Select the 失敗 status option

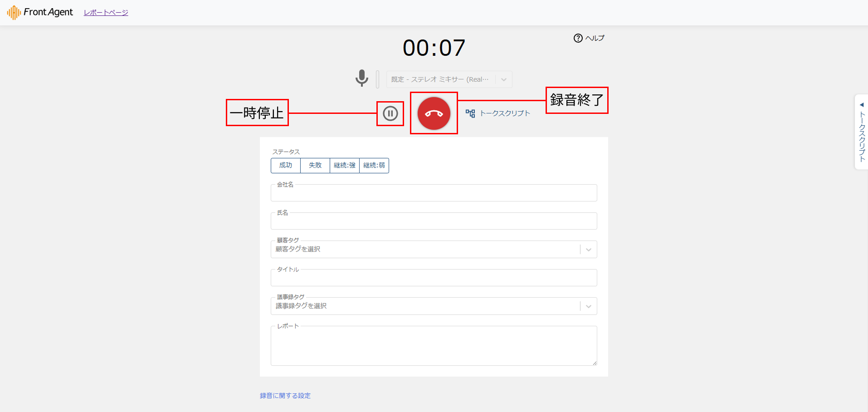pyautogui.click(x=315, y=166)
